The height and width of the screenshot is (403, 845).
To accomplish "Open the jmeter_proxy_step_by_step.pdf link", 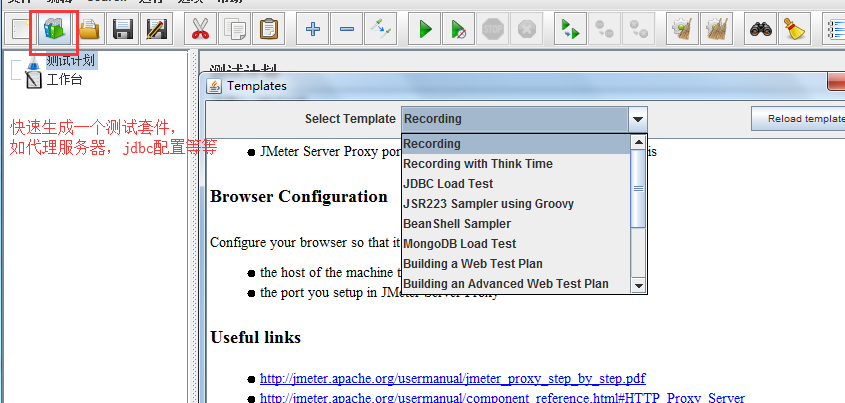I will point(453,378).
